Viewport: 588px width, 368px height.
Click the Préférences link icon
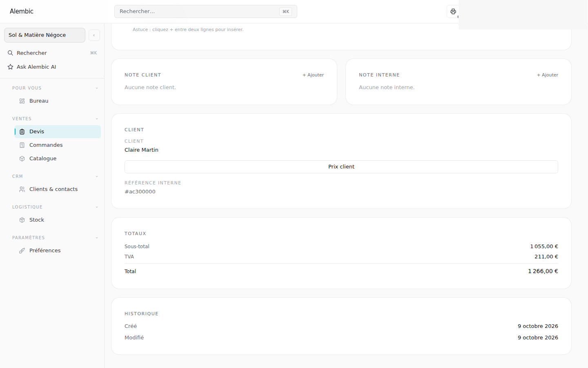22,251
